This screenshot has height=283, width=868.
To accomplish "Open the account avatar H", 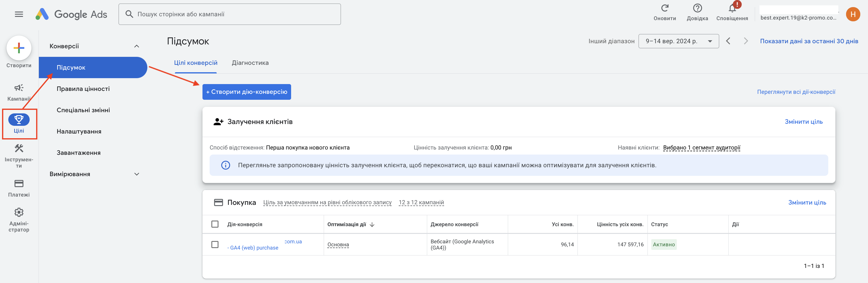I will click(x=853, y=14).
